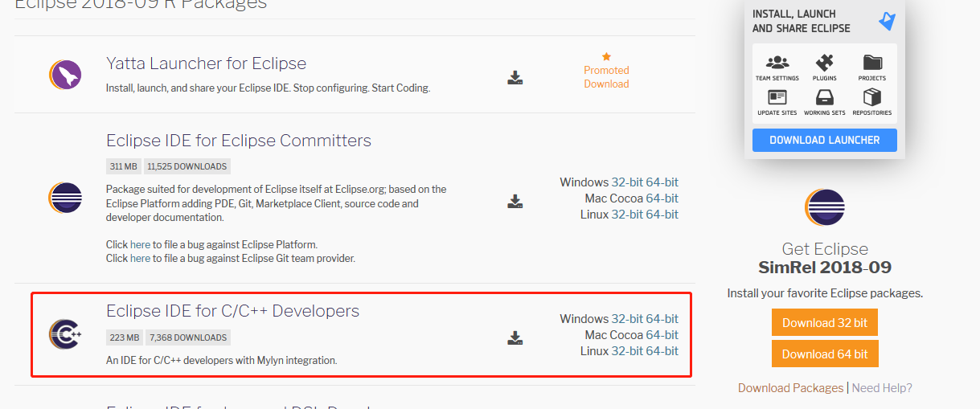Click the download icon for C/C++ Developers
Screen dimensions: 980x409
click(x=515, y=337)
